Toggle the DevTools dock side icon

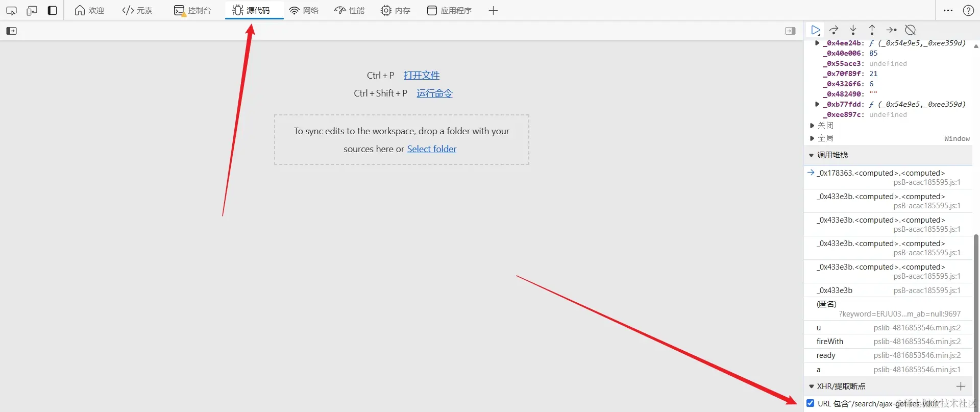click(x=52, y=10)
